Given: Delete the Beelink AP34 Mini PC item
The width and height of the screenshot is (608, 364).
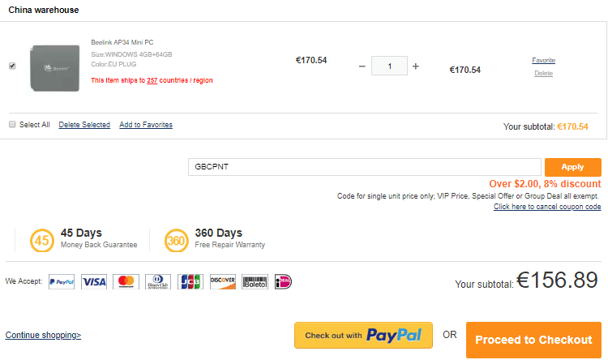Looking at the screenshot, I should tap(544, 73).
